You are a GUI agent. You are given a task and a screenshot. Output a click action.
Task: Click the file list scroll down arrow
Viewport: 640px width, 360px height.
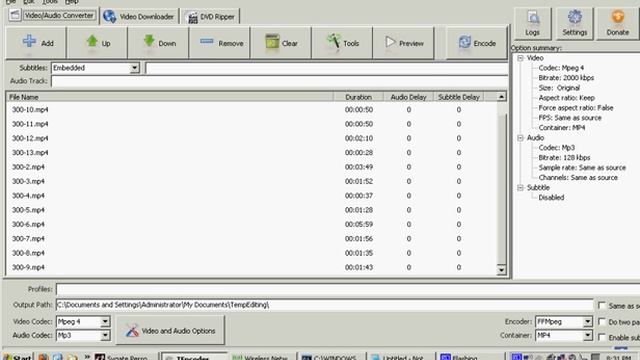click(x=501, y=269)
